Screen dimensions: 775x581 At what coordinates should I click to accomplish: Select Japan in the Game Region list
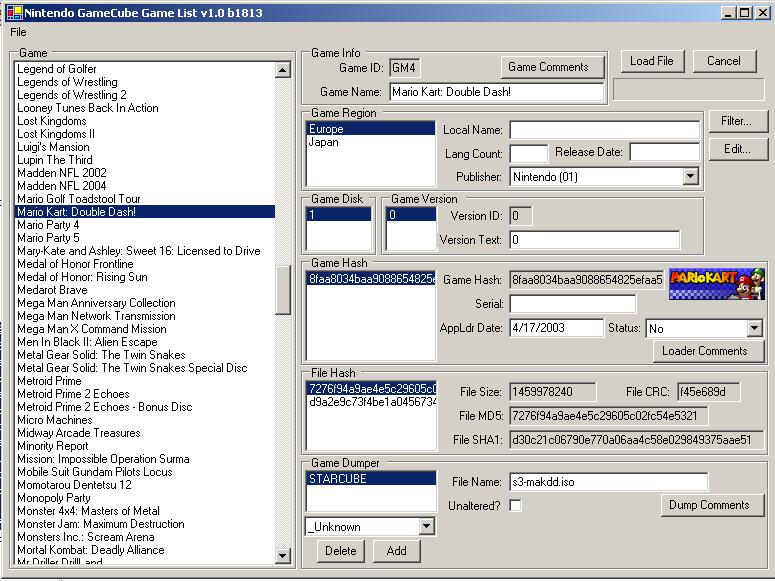tap(324, 143)
